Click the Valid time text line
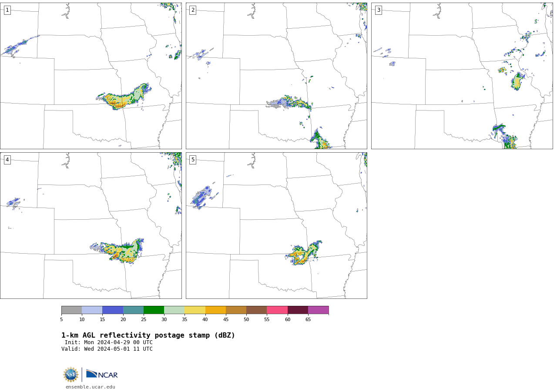 pyautogui.click(x=107, y=349)
